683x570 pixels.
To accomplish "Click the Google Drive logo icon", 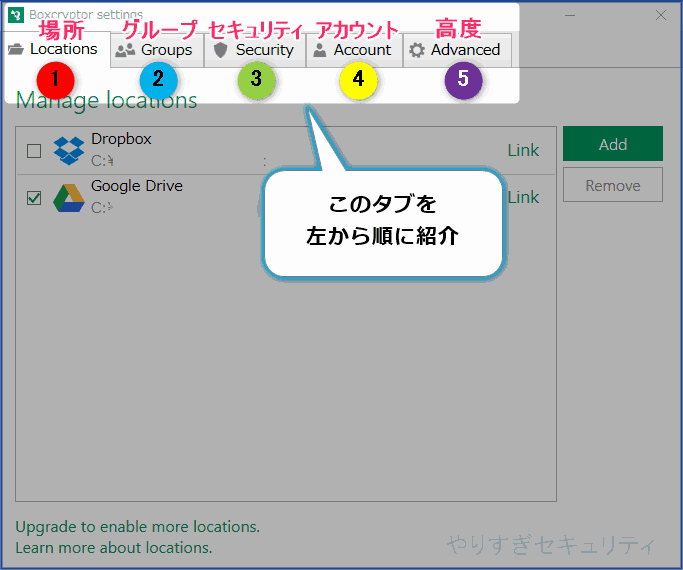I will [x=69, y=198].
